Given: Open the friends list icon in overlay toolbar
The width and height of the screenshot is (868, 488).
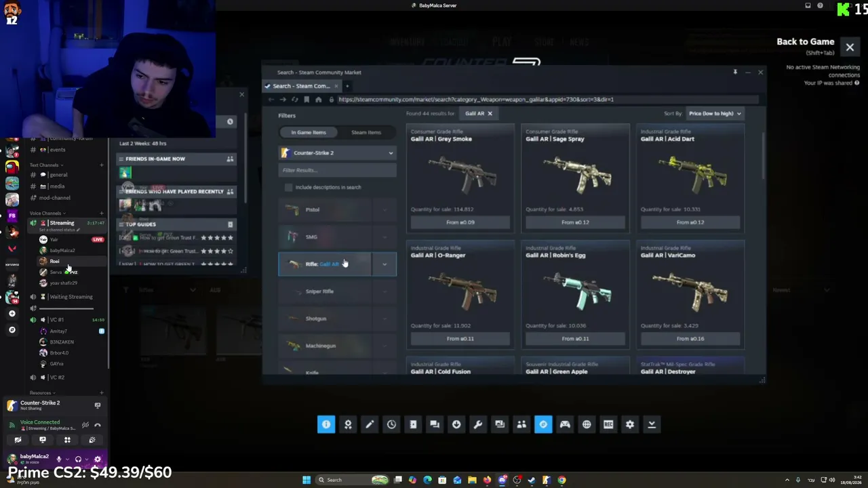Looking at the screenshot, I should (x=521, y=424).
